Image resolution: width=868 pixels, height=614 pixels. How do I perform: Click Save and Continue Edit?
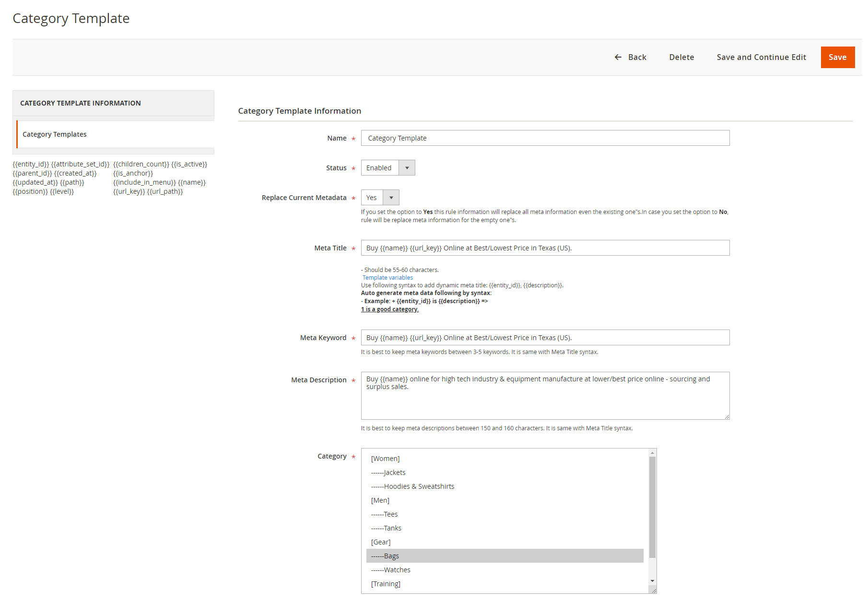coord(761,57)
